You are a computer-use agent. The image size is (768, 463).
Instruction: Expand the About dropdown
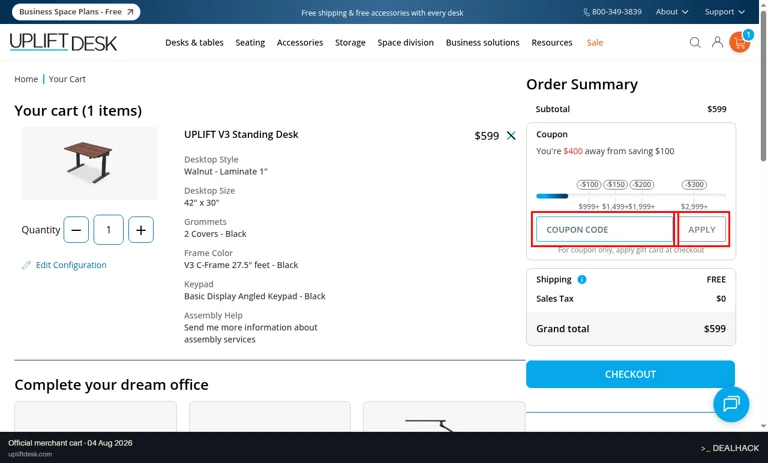point(672,12)
